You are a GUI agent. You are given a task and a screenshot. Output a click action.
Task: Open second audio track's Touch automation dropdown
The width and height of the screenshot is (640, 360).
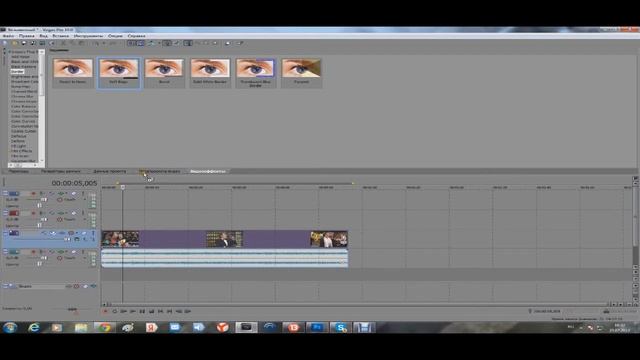coord(84,220)
